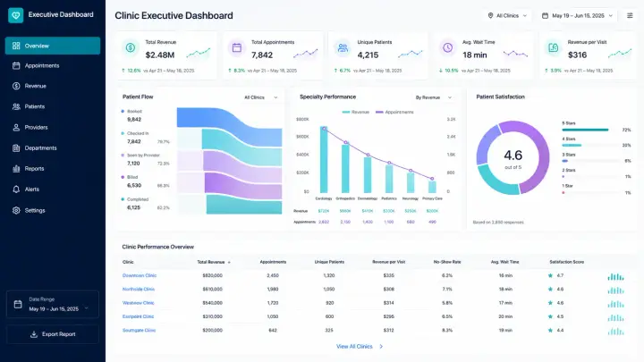Click the Satisfaction Score column header
Viewport: 644px width, 362px height.
click(x=567, y=262)
